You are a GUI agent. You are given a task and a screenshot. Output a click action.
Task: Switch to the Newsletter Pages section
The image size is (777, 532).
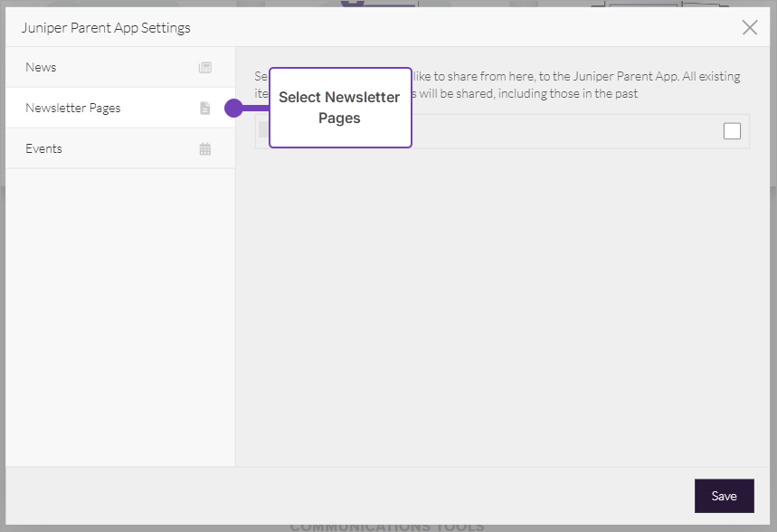(x=73, y=109)
